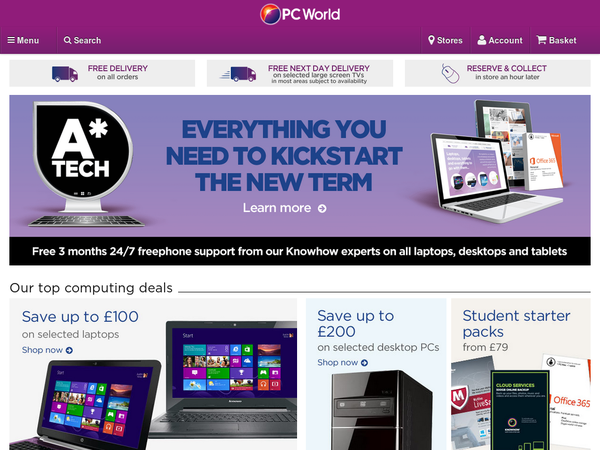
Task: Select the Free Delivery on all orders banner
Action: [102, 73]
